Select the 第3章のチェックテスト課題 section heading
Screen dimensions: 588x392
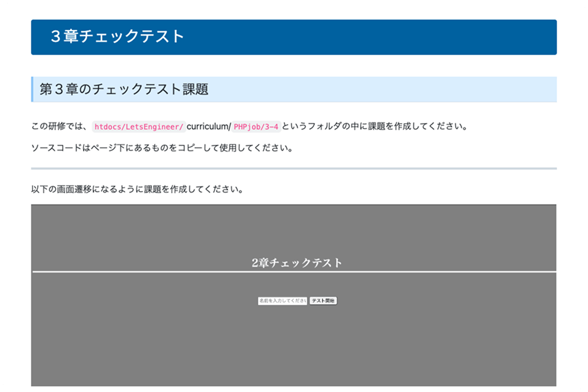point(124,89)
